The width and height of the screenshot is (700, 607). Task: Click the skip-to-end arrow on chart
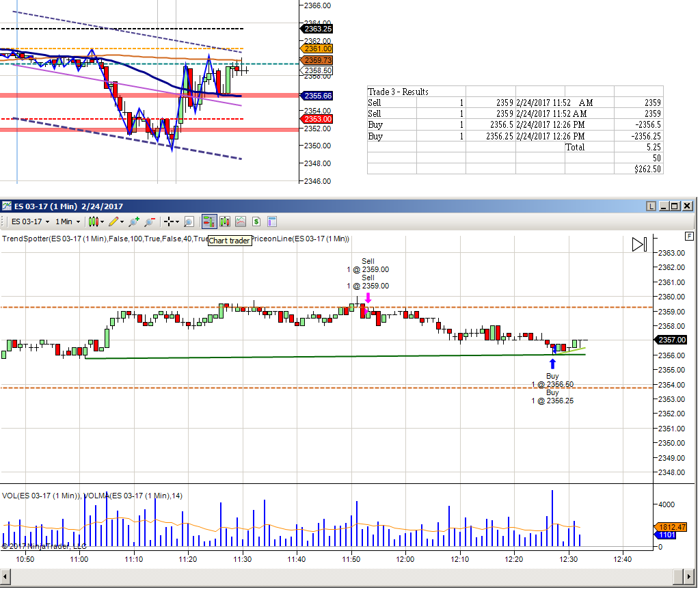pos(639,245)
